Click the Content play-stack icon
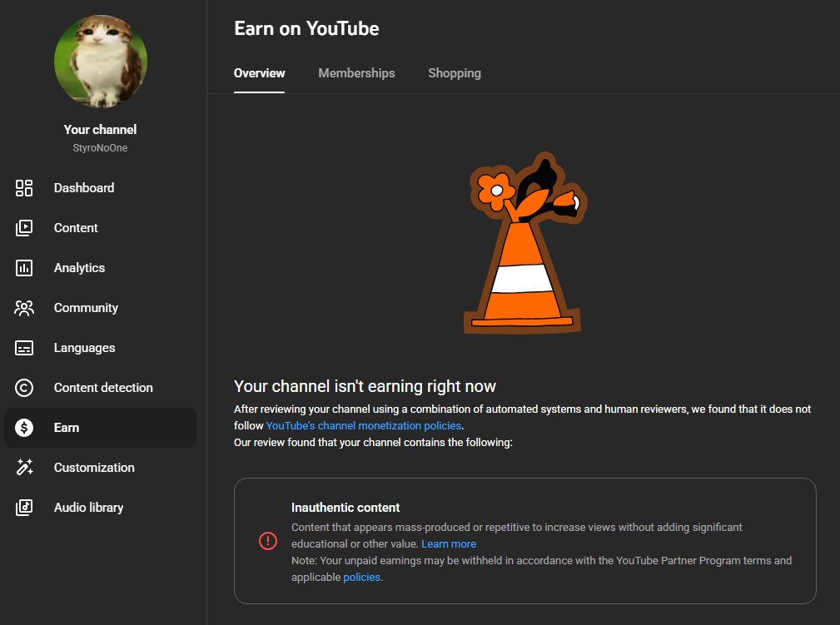The width and height of the screenshot is (840, 625). point(24,228)
